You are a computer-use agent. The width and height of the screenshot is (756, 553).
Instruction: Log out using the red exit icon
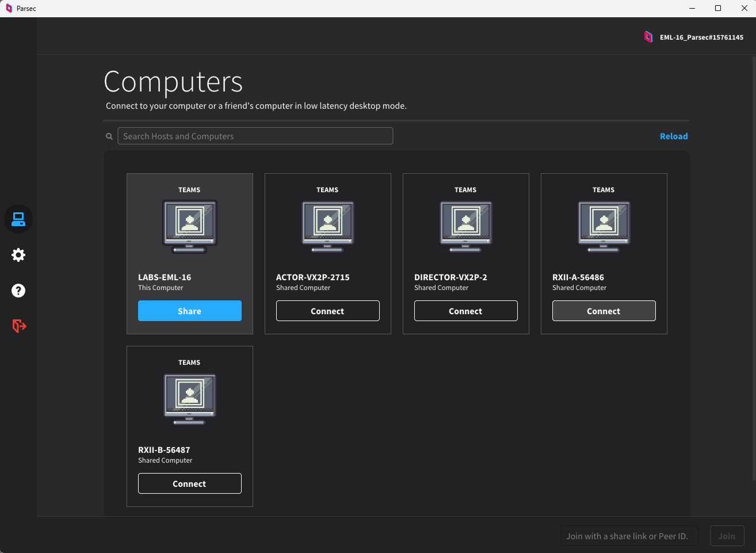(18, 326)
